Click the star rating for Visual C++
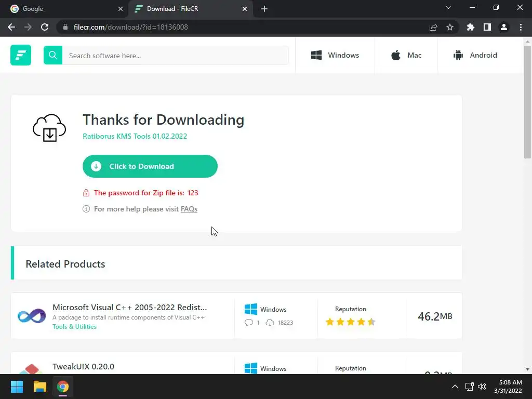 [351, 322]
